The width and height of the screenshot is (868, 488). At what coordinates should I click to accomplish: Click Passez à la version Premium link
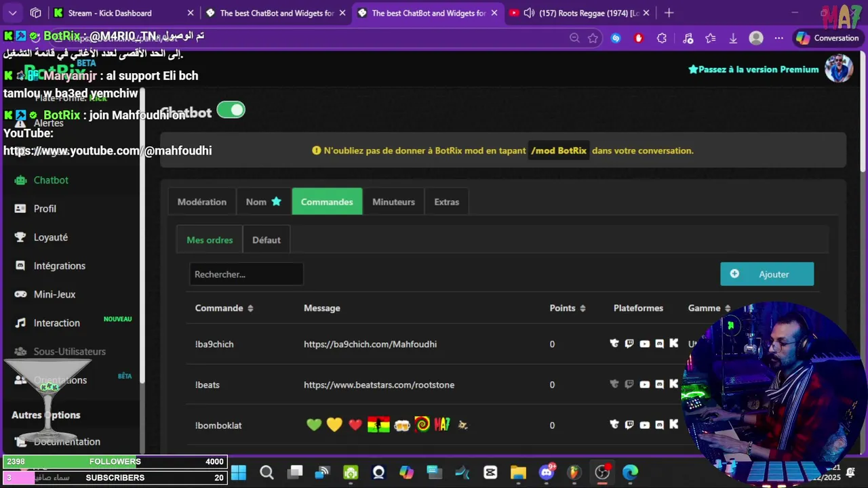[x=753, y=69]
